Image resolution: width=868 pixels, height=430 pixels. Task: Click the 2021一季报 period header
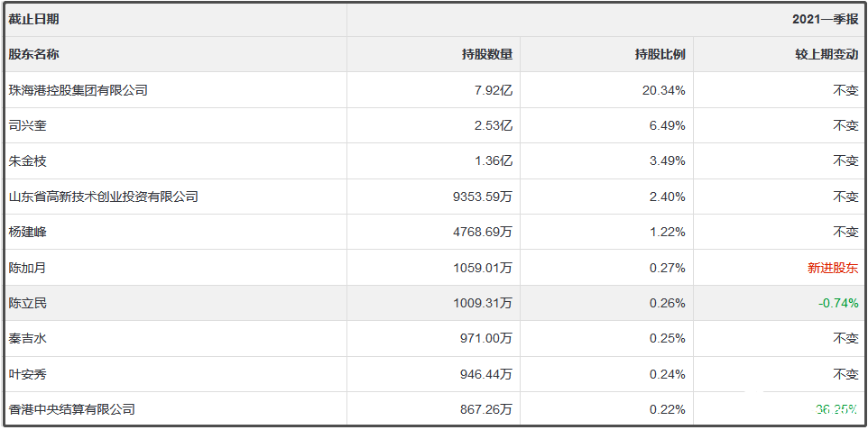pos(826,19)
